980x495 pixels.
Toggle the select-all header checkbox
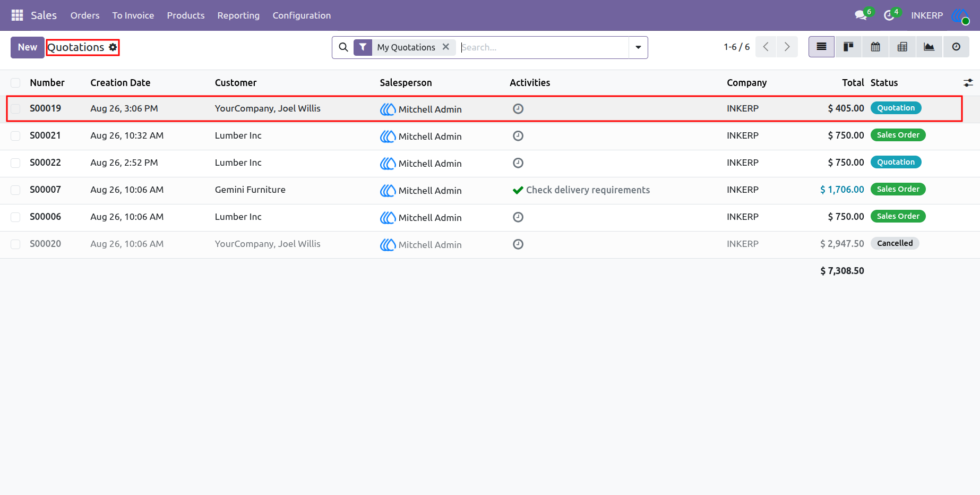pyautogui.click(x=15, y=83)
